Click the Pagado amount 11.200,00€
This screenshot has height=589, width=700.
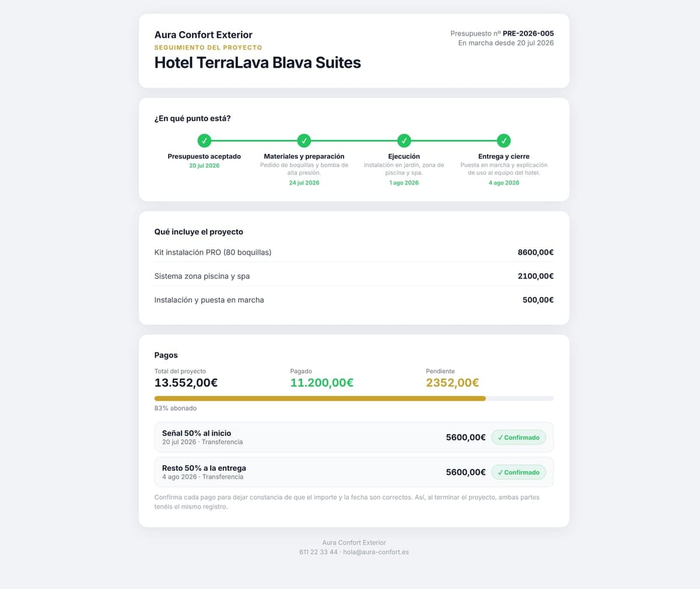pos(321,383)
